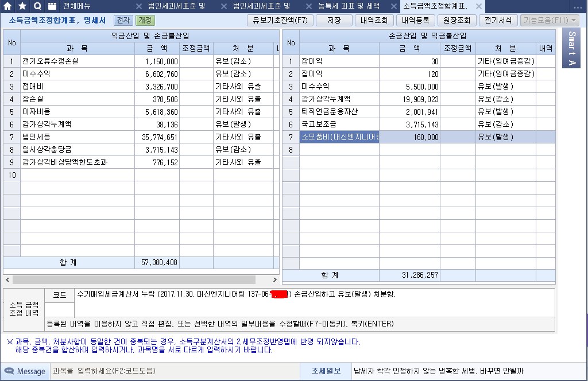
Task: Open the 전체메뉴 grid icon
Action: click(x=52, y=6)
